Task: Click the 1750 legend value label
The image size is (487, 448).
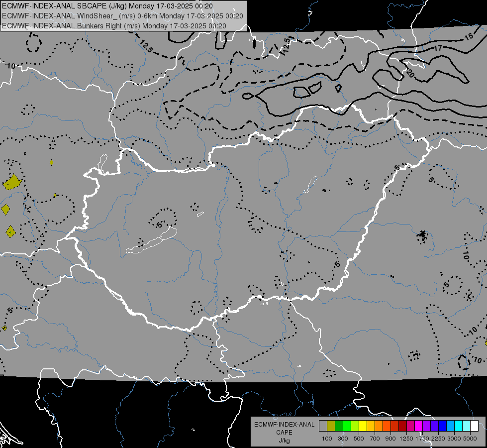Action: click(422, 439)
